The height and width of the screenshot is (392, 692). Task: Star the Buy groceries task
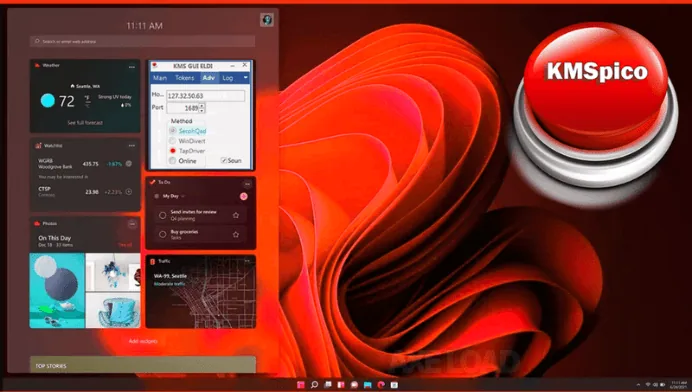coord(236,234)
